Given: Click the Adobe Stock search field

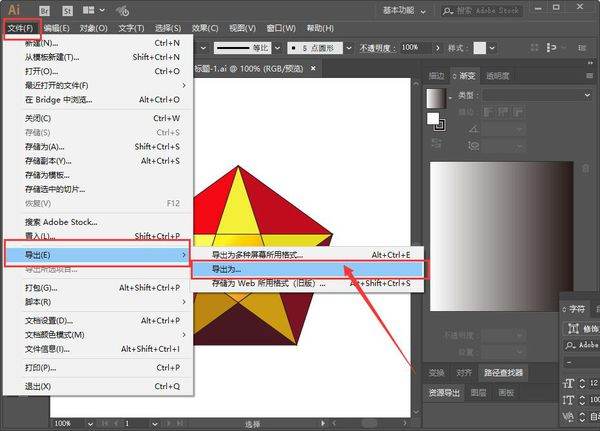Looking at the screenshot, I should coord(511,10).
